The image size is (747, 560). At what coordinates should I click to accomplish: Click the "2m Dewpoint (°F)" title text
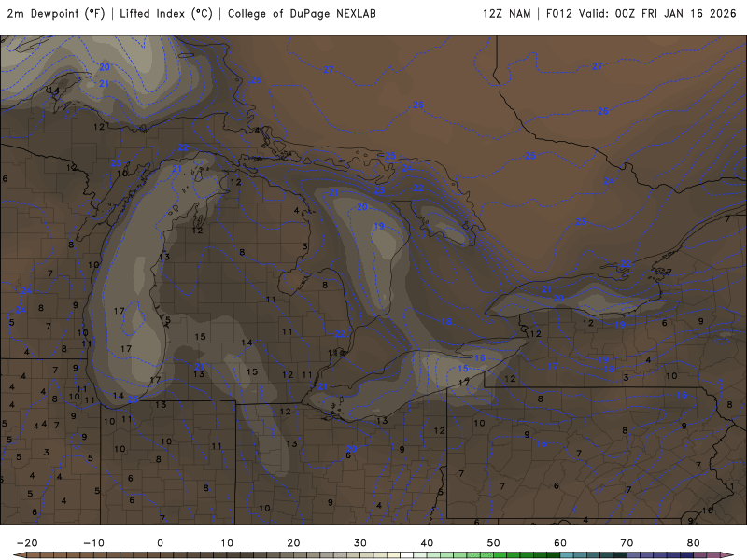pos(56,13)
